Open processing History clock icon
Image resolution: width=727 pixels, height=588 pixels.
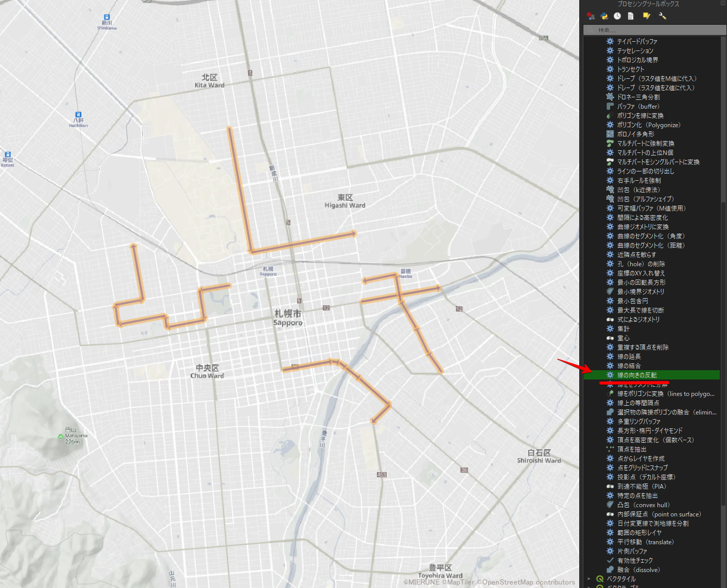617,16
